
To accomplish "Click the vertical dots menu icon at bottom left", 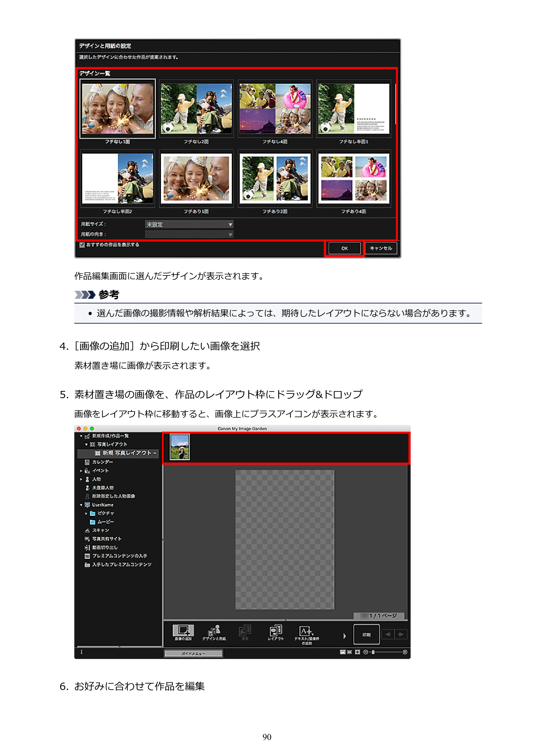I will coord(82,652).
